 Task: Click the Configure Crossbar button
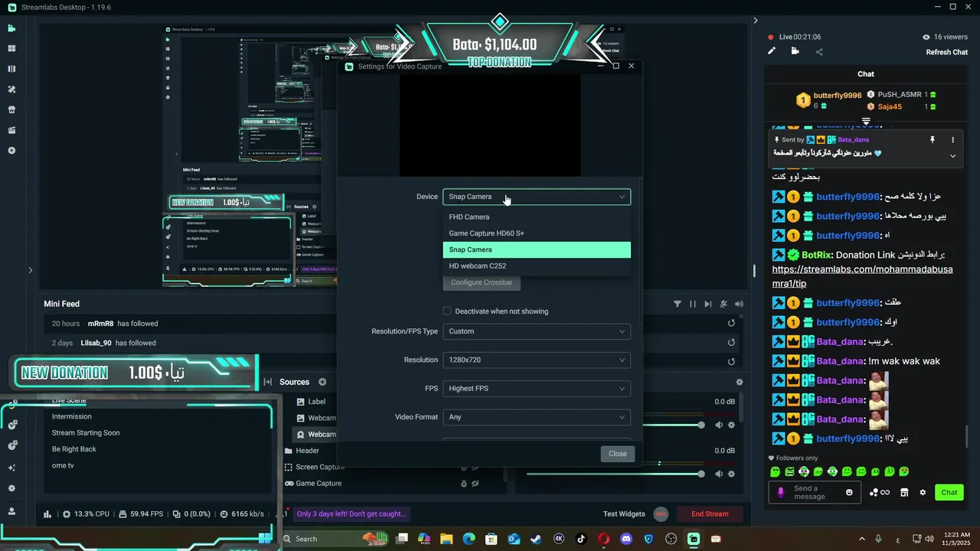(x=482, y=282)
